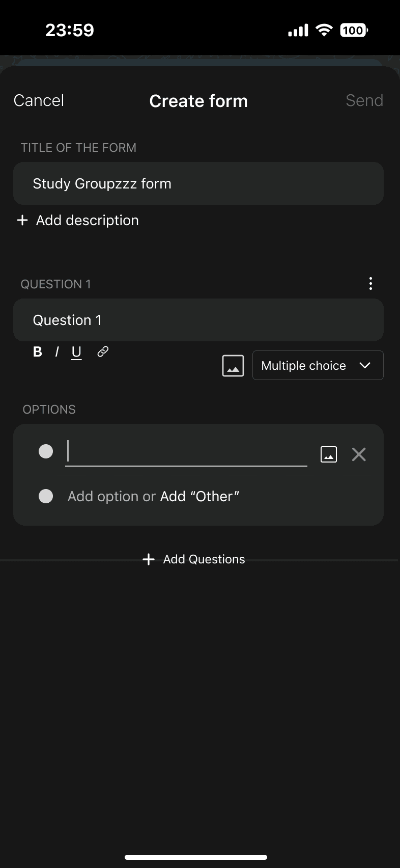This screenshot has width=400, height=868.
Task: Underline the question text
Action: click(x=76, y=352)
